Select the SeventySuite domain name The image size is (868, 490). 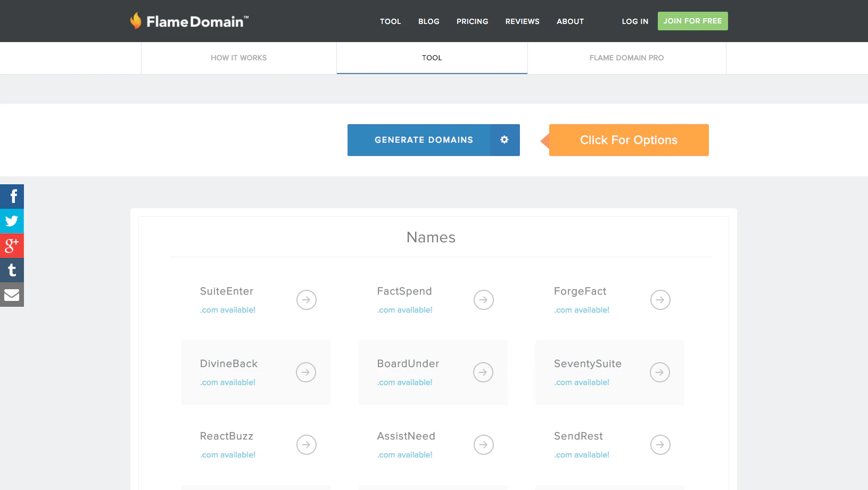point(588,364)
